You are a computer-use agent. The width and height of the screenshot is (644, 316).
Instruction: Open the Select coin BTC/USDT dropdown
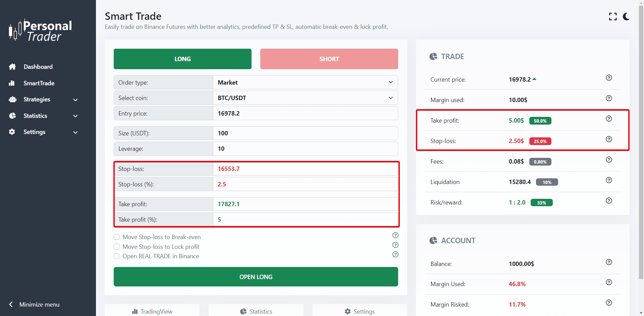[x=305, y=98]
